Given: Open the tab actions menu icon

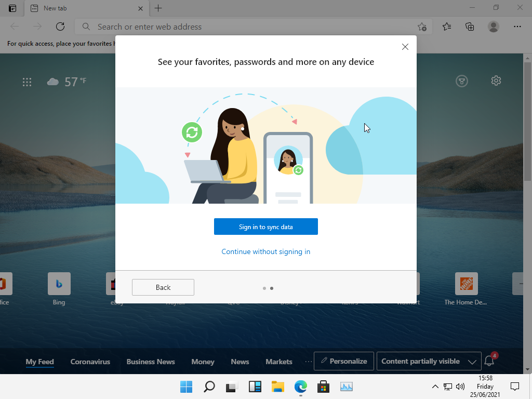Looking at the screenshot, I should (x=12, y=8).
